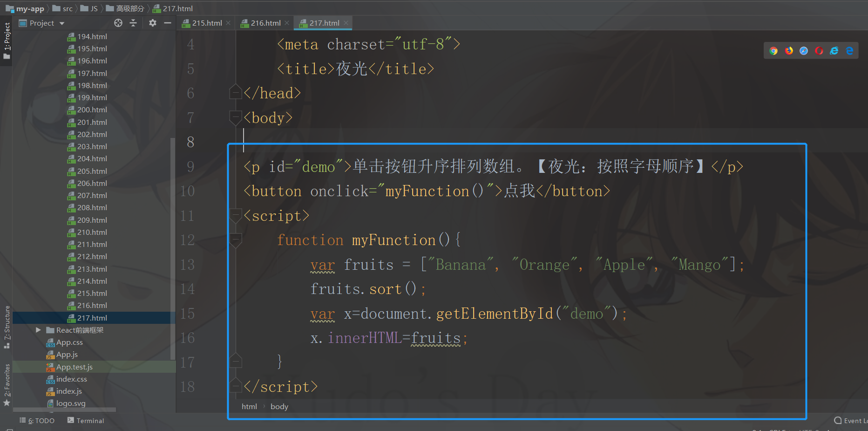Toggle </script> fold marker on line 18
Image resolution: width=868 pixels, height=431 pixels.
236,385
